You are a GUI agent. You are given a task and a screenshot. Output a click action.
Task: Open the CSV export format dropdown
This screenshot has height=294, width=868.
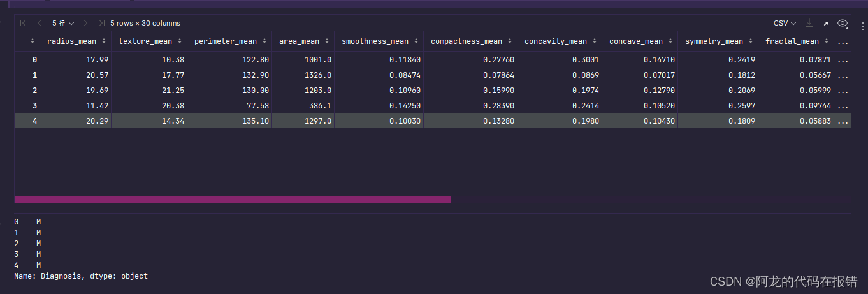pos(785,23)
